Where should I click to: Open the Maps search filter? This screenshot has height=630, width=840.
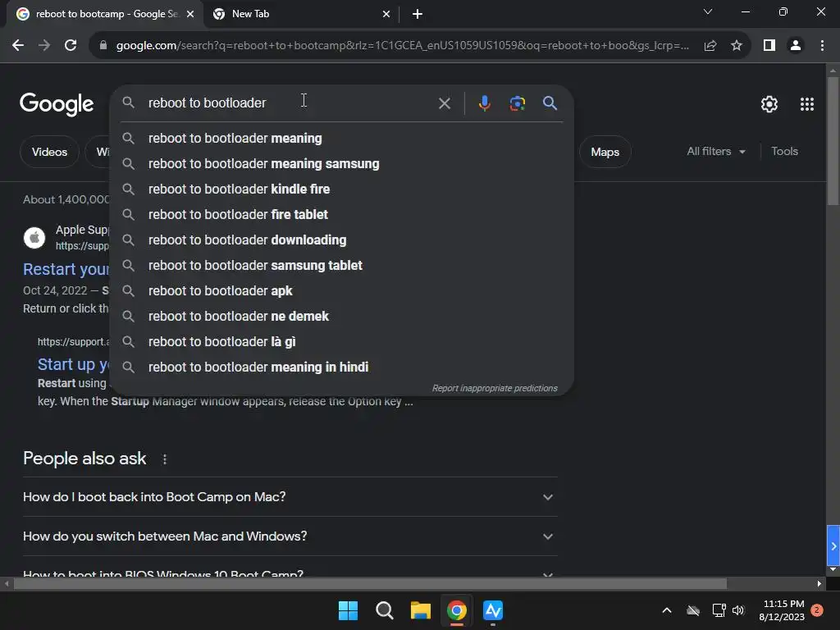tap(605, 152)
